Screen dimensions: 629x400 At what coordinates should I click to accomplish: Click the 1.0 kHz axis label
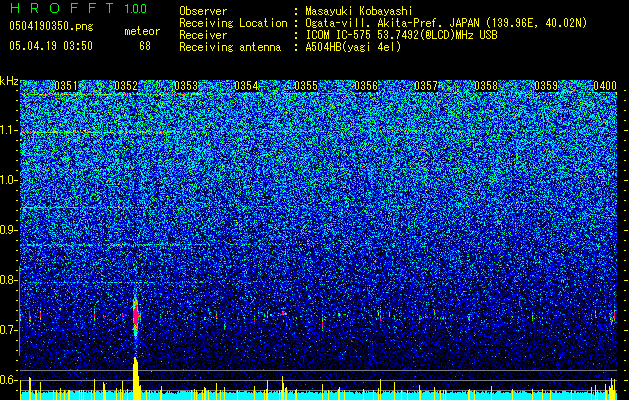[9, 180]
